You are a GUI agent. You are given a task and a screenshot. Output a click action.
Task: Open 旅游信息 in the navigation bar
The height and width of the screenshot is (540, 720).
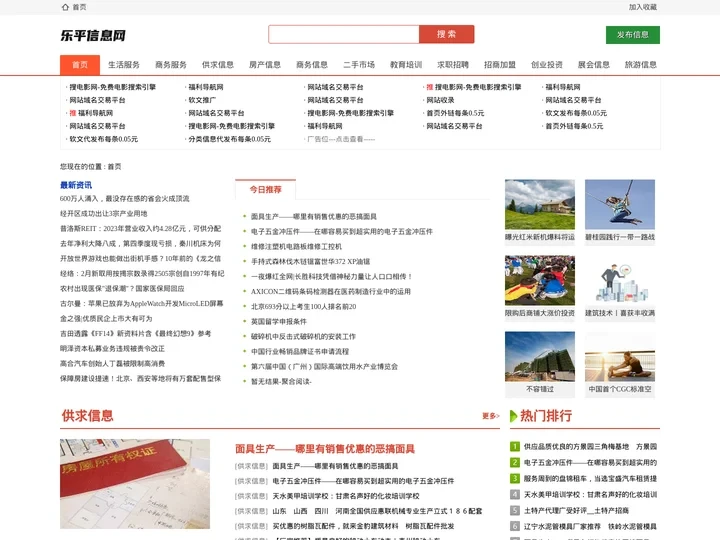[641, 65]
